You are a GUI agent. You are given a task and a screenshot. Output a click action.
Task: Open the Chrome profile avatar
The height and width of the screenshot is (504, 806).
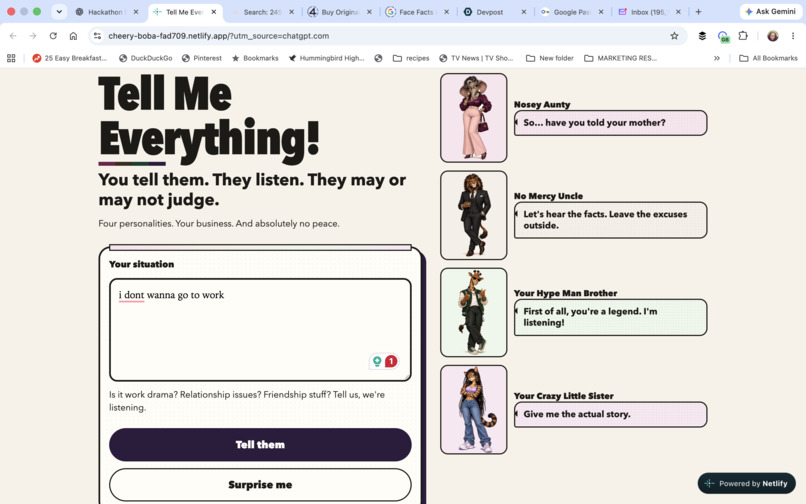click(773, 36)
